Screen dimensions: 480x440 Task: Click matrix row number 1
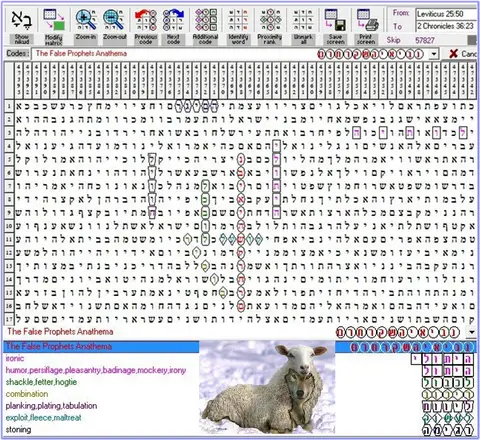pyautogui.click(x=9, y=106)
